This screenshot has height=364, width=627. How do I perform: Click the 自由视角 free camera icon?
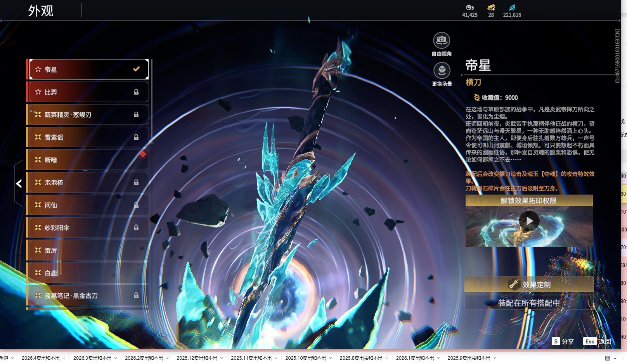click(x=441, y=40)
